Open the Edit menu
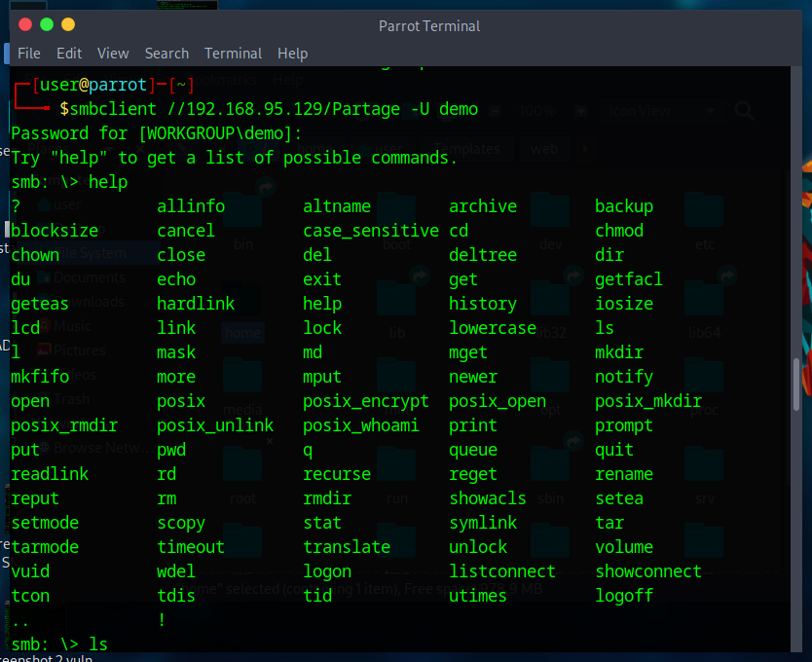The width and height of the screenshot is (812, 662). 69,54
